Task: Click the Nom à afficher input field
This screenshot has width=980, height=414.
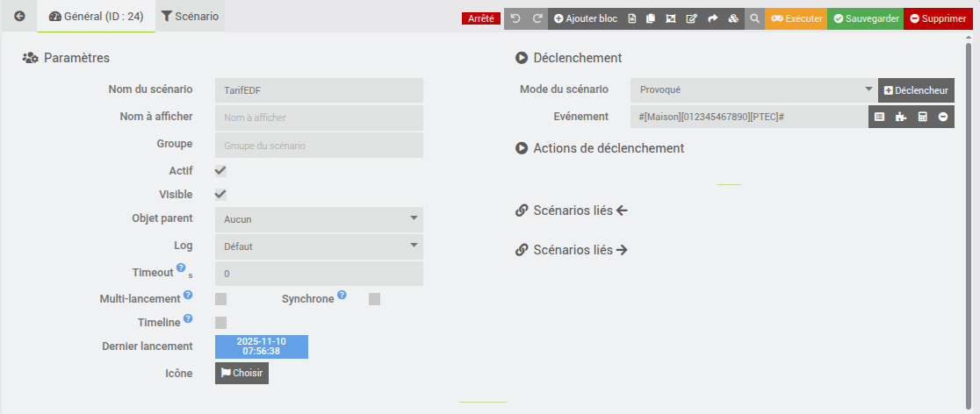Action: pos(319,118)
